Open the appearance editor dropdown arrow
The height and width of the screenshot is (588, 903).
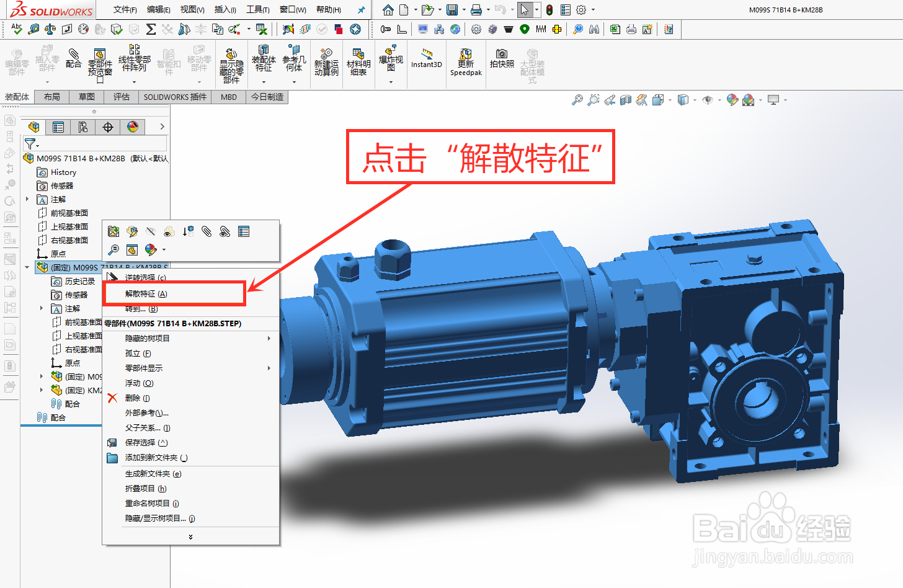pyautogui.click(x=164, y=250)
